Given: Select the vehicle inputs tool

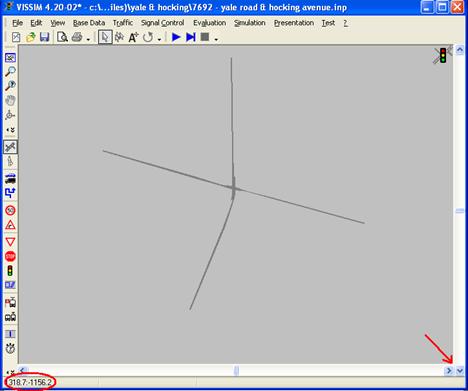Looking at the screenshot, I should click(10, 179).
